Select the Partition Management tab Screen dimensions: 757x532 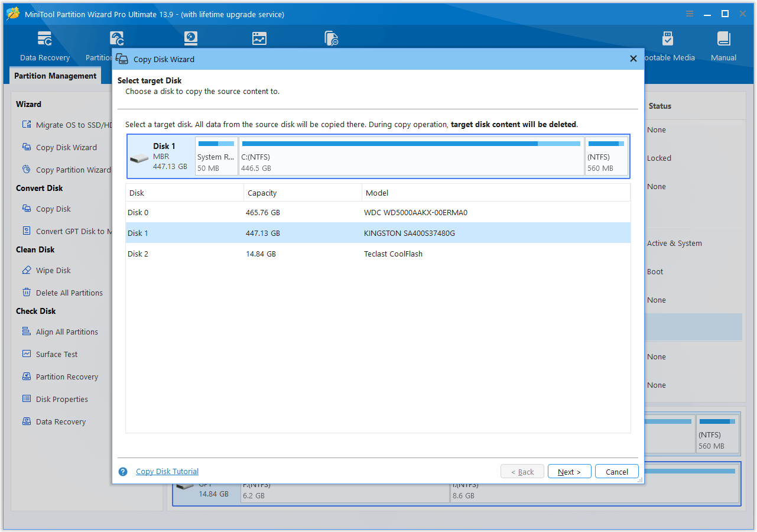[56, 76]
